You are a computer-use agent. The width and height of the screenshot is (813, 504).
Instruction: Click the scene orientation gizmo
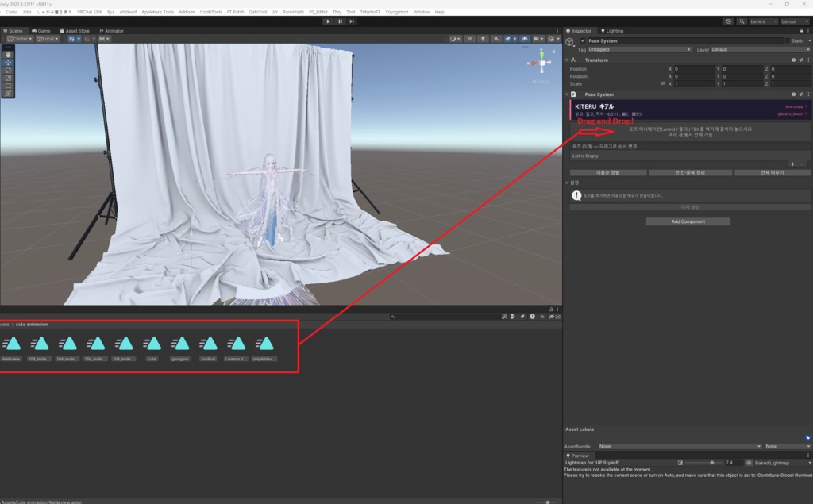[x=541, y=63]
